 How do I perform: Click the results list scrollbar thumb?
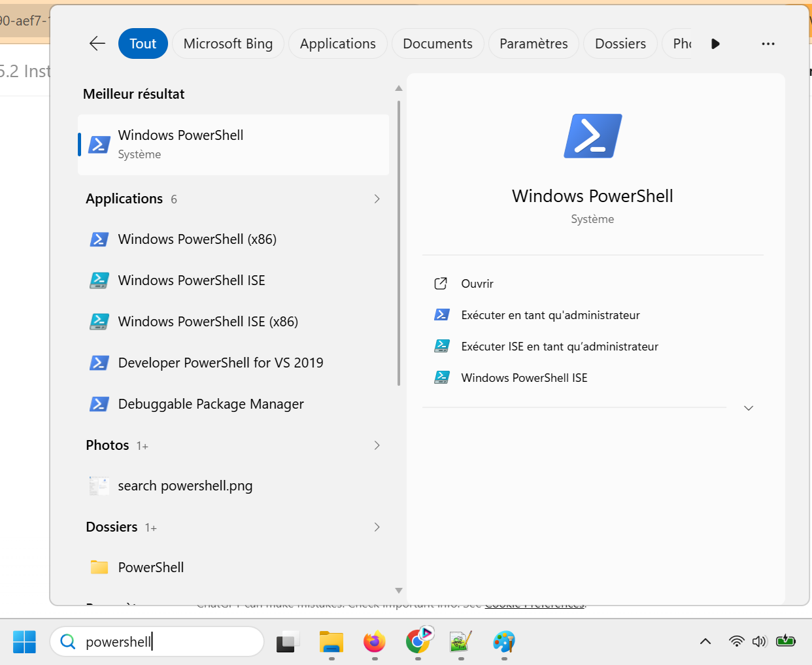[x=399, y=243]
